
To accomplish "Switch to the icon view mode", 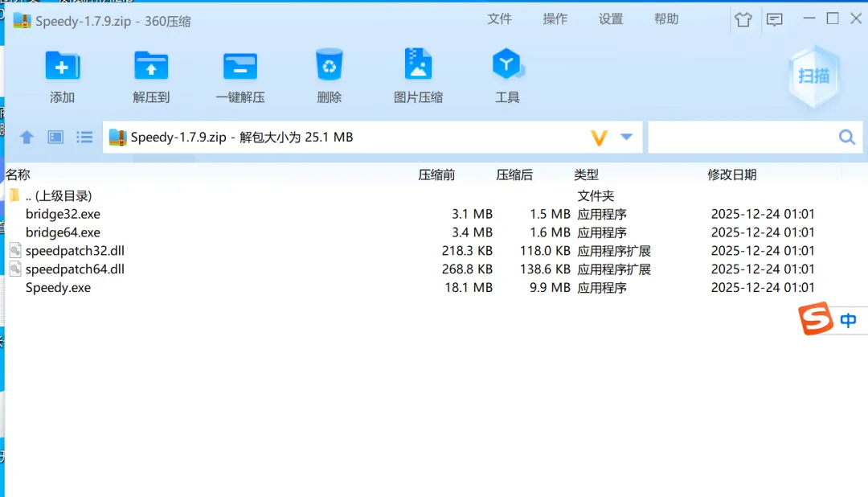I will [55, 137].
